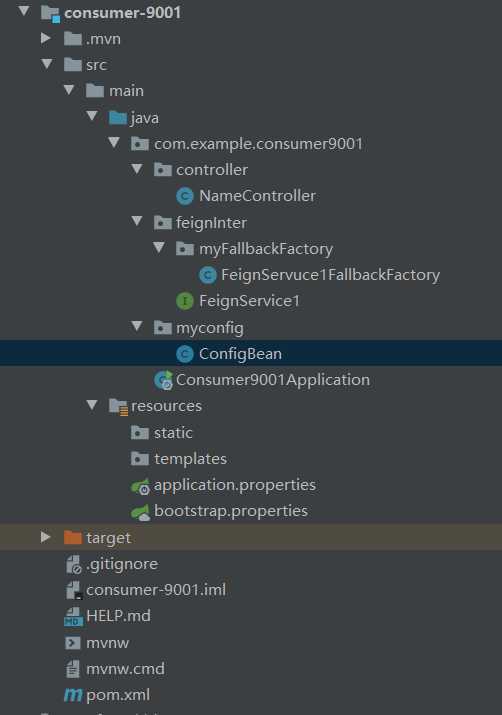Viewport: 502px width, 715px height.
Task: Click the HELP.md markdown file icon
Action: point(73,617)
